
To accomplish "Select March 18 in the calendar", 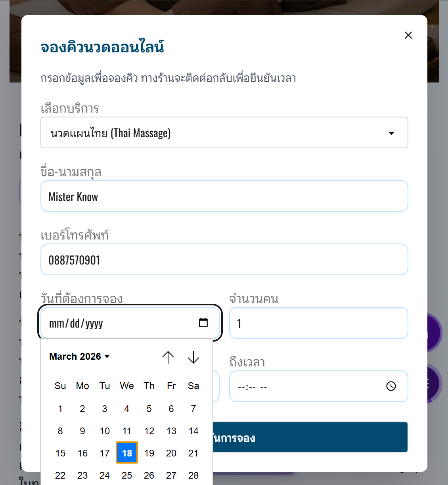I will (127, 453).
